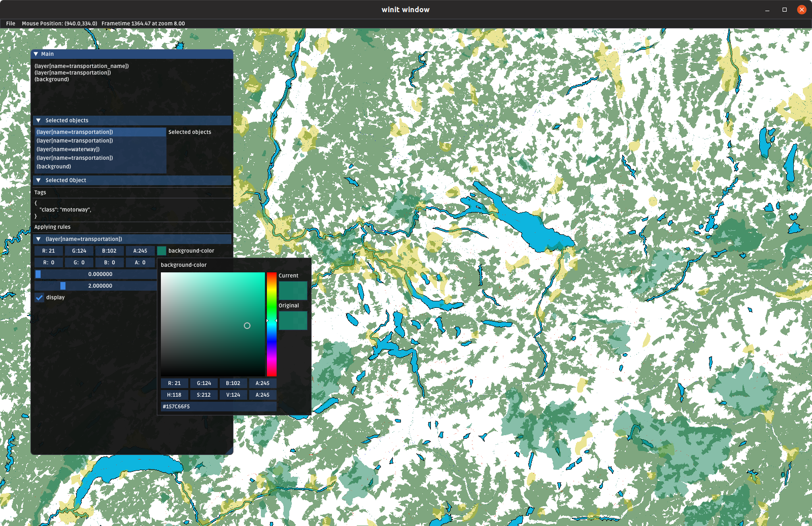
Task: Click inside the saturation-value color square
Action: point(213,324)
